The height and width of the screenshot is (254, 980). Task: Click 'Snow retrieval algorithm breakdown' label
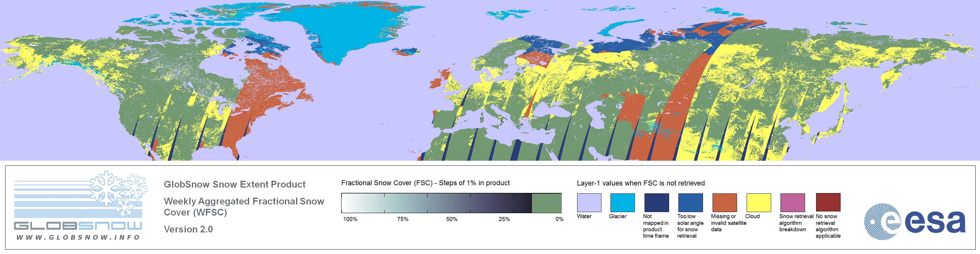[x=796, y=223]
